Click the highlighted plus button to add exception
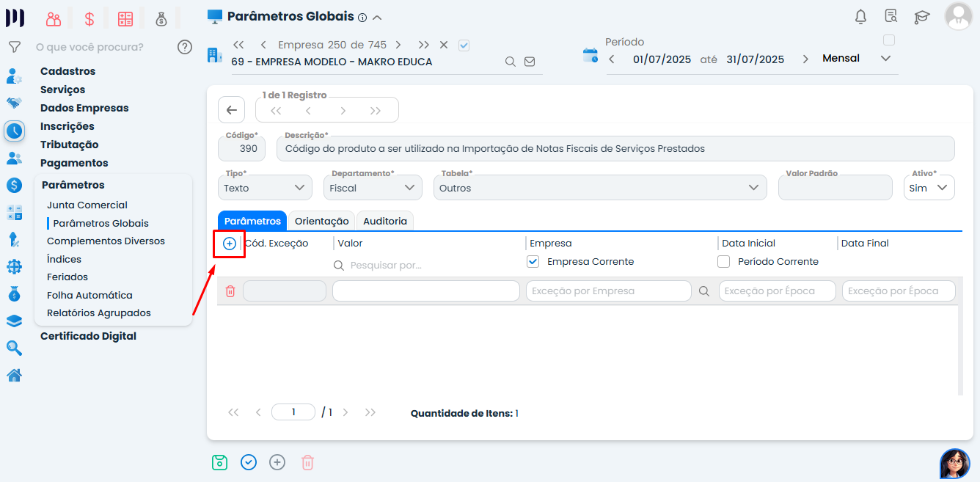Viewport: 980px width, 482px height. coord(228,243)
